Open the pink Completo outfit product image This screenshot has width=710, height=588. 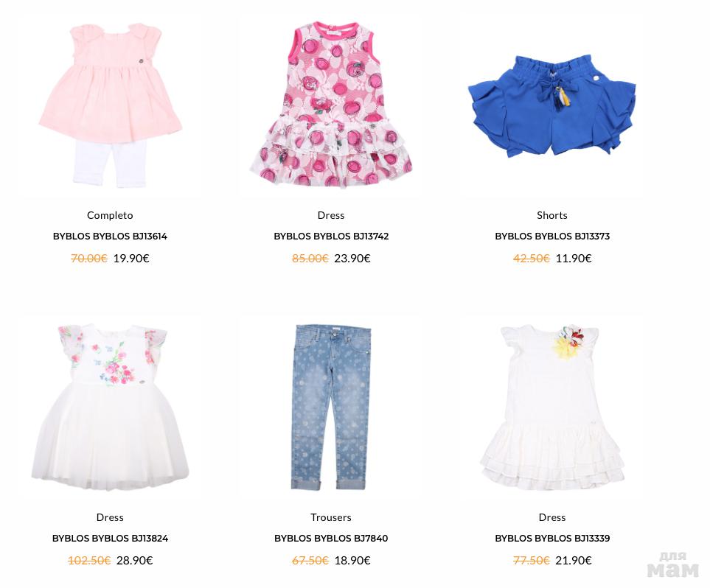[110, 106]
